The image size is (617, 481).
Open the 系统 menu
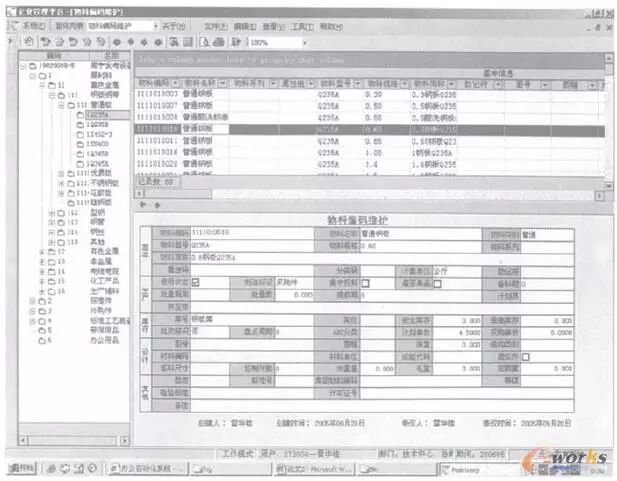33,26
